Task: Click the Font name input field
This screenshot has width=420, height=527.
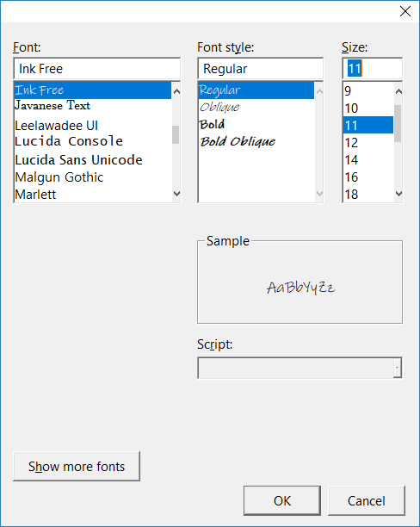Action: point(96,69)
